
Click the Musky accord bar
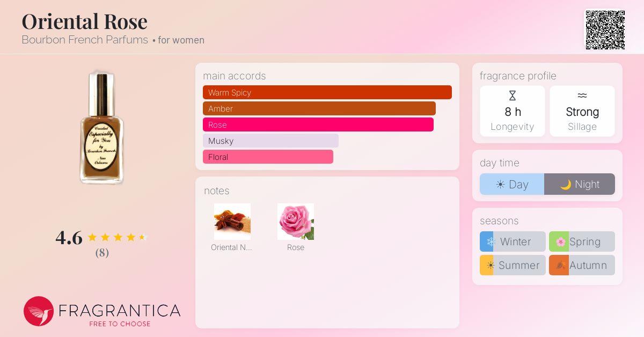(x=270, y=141)
